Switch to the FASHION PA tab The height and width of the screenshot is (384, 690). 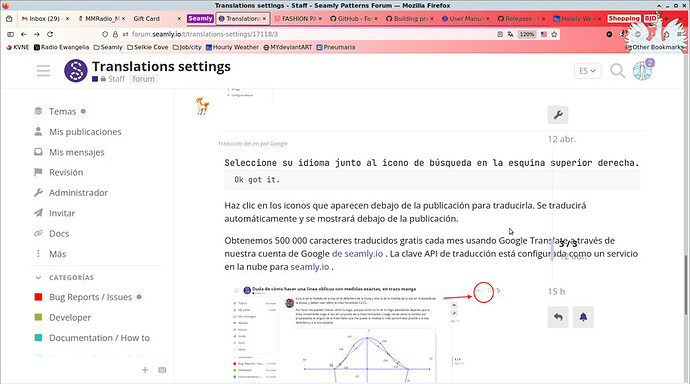click(x=298, y=18)
